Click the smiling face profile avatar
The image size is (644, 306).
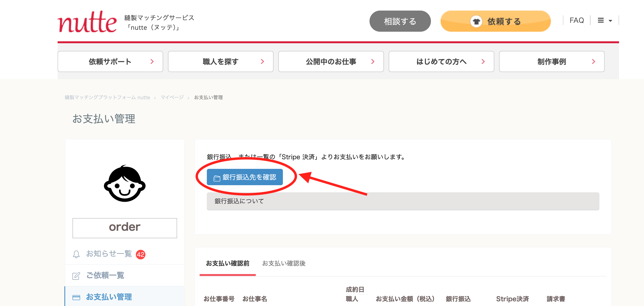pyautogui.click(x=125, y=184)
